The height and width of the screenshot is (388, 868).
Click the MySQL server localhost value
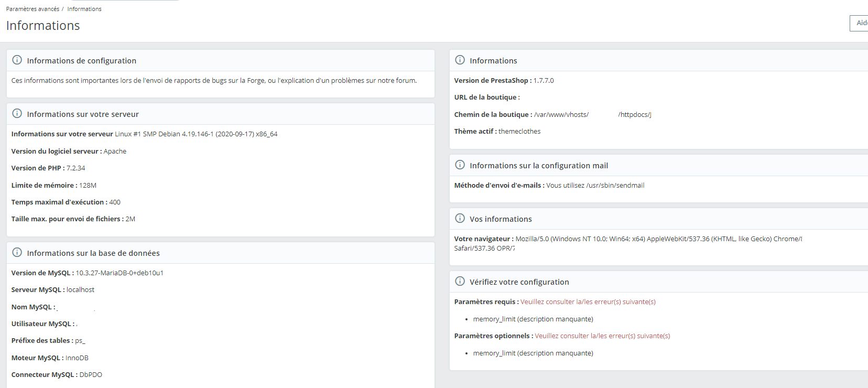point(80,290)
